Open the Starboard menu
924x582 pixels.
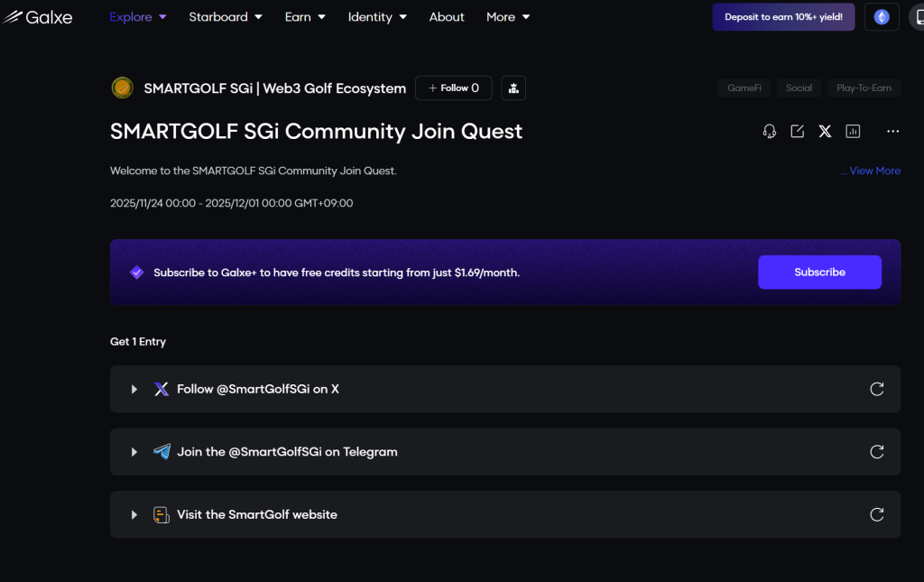(225, 17)
